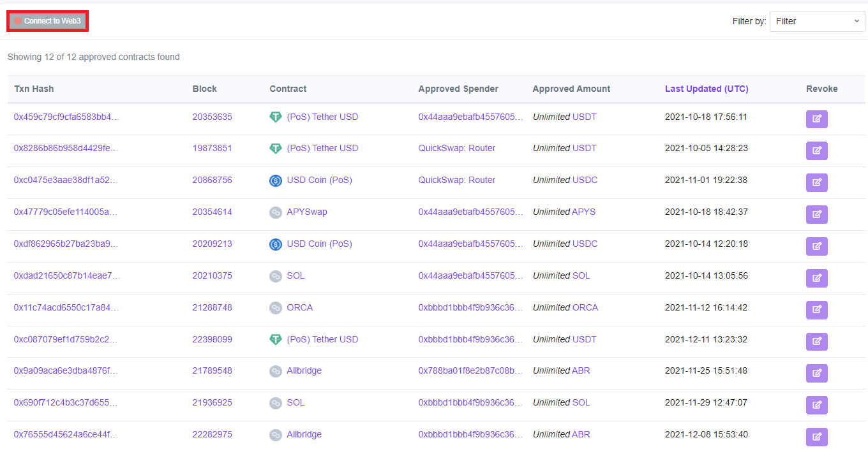Revoke approval in block 22398099 row
Image resolution: width=868 pixels, height=461 pixels.
coord(816,342)
